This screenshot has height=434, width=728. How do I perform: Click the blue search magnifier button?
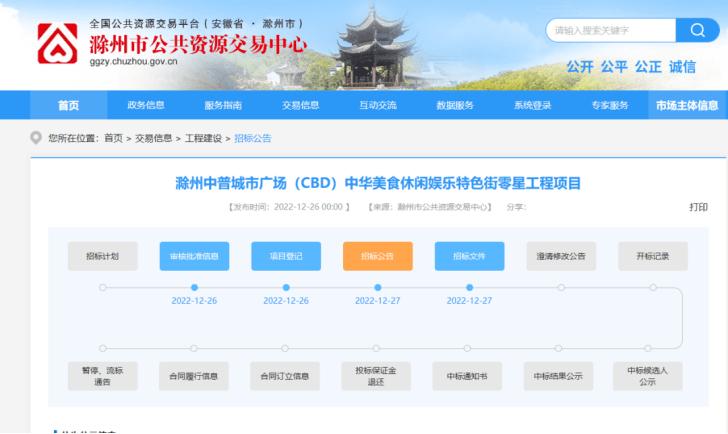pos(697,30)
